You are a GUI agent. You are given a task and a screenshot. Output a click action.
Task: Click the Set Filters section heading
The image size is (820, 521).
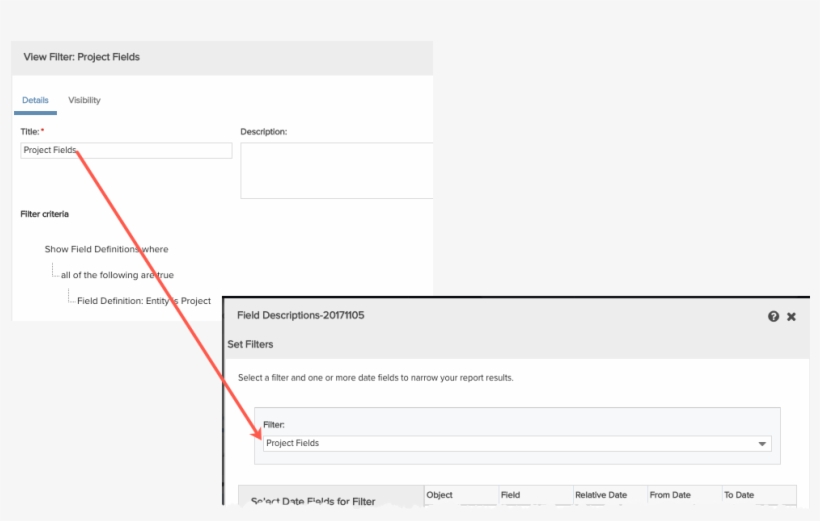click(250, 344)
